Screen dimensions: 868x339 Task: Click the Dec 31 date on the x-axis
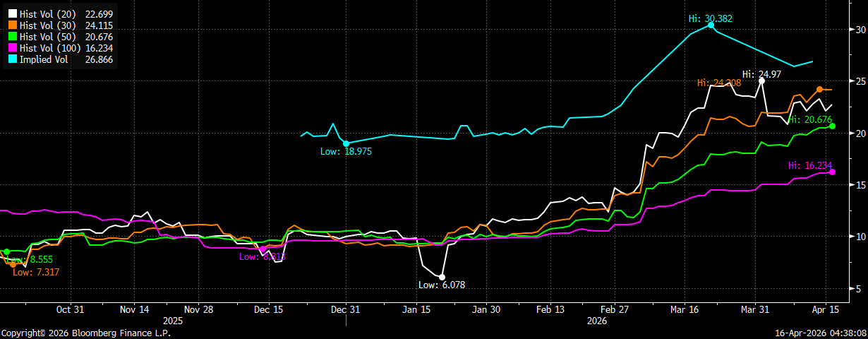[346, 309]
